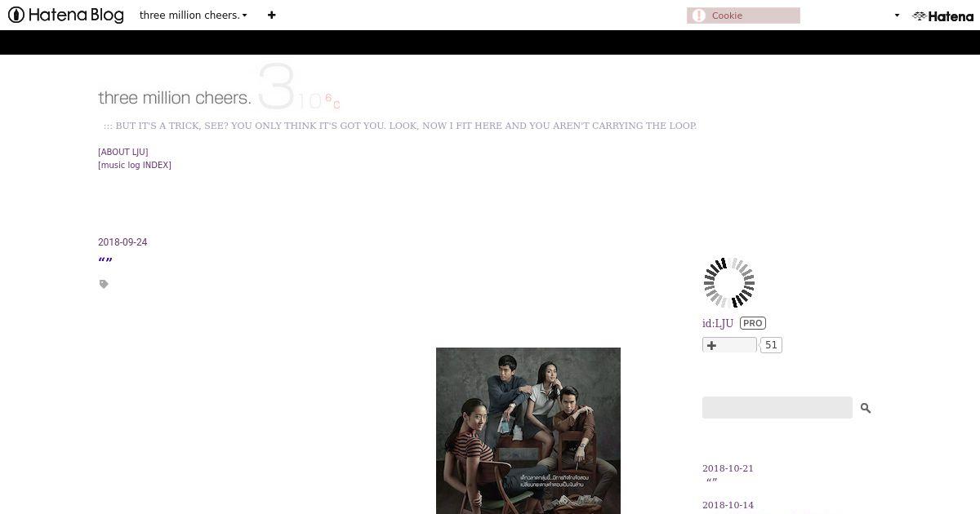Click the magnifier search icon
This screenshot has width=980, height=514.
(866, 408)
